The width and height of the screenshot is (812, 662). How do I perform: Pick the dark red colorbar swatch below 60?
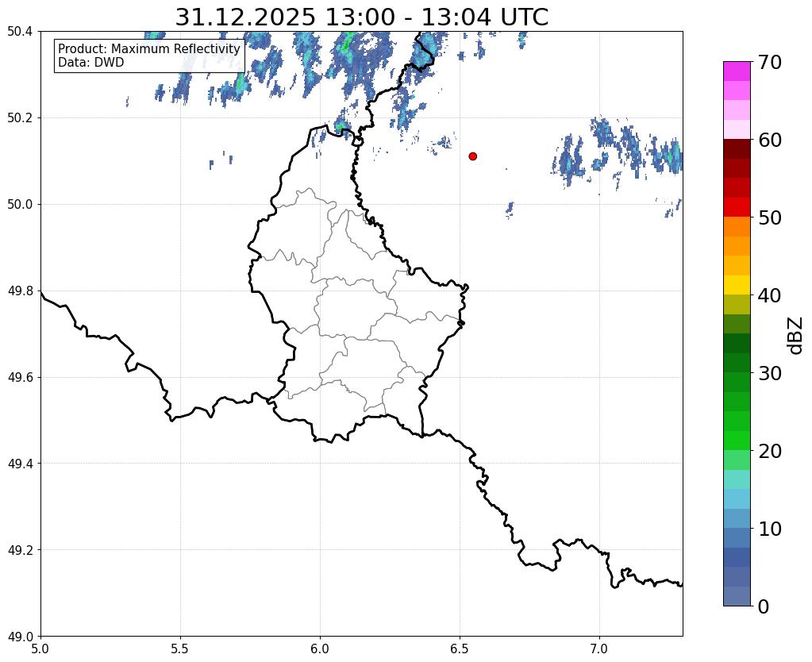737,148
